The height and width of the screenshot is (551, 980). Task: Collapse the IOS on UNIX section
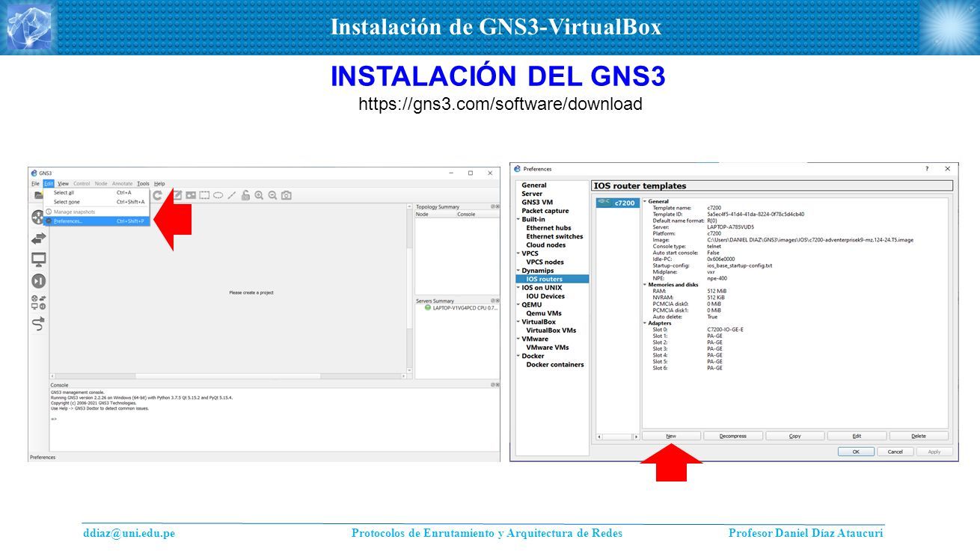pos(518,288)
